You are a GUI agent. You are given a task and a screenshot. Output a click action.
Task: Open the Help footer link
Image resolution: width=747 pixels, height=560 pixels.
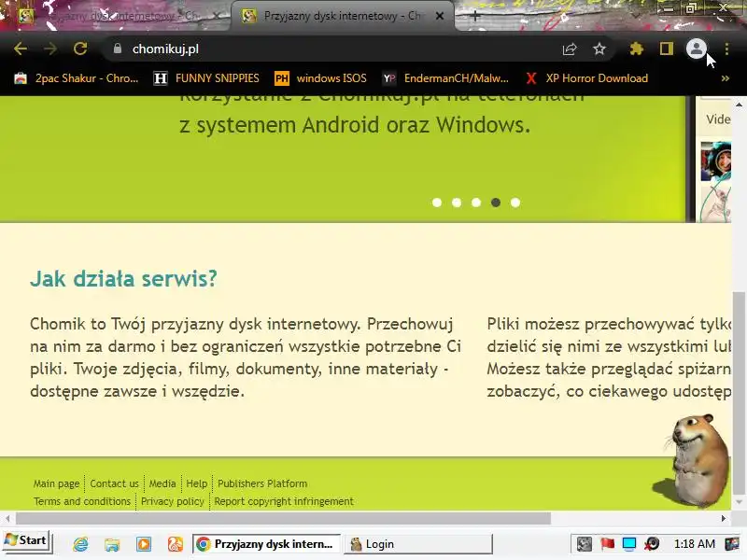[x=197, y=483]
